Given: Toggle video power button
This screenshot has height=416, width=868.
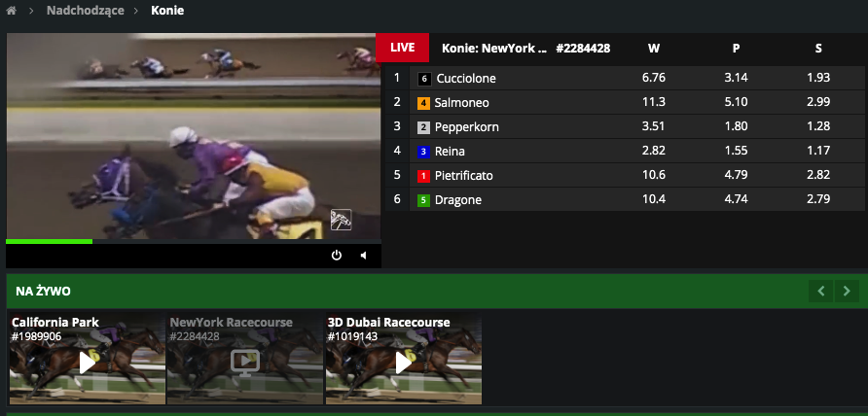Looking at the screenshot, I should coord(337,256).
